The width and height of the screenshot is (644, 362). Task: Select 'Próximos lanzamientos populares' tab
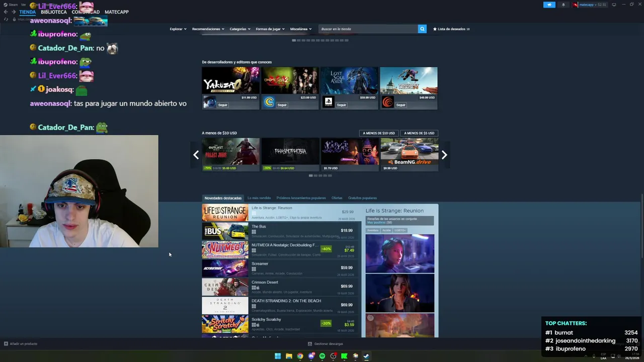pyautogui.click(x=301, y=198)
